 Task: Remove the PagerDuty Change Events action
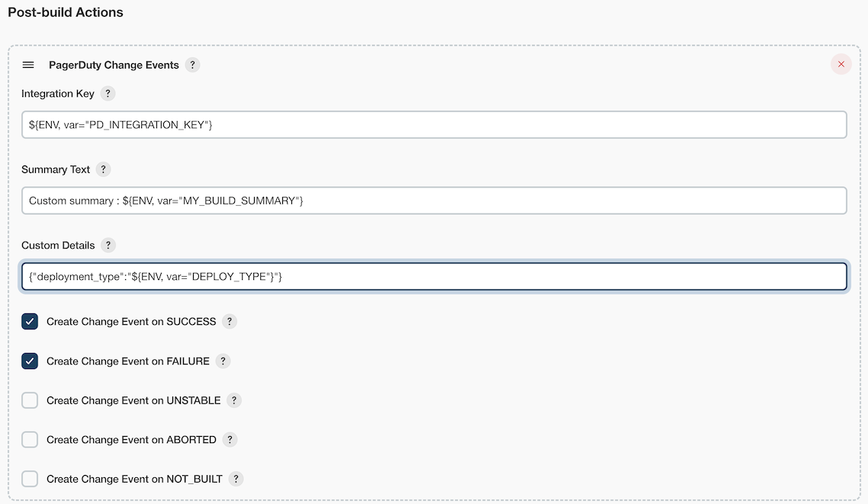[841, 64]
